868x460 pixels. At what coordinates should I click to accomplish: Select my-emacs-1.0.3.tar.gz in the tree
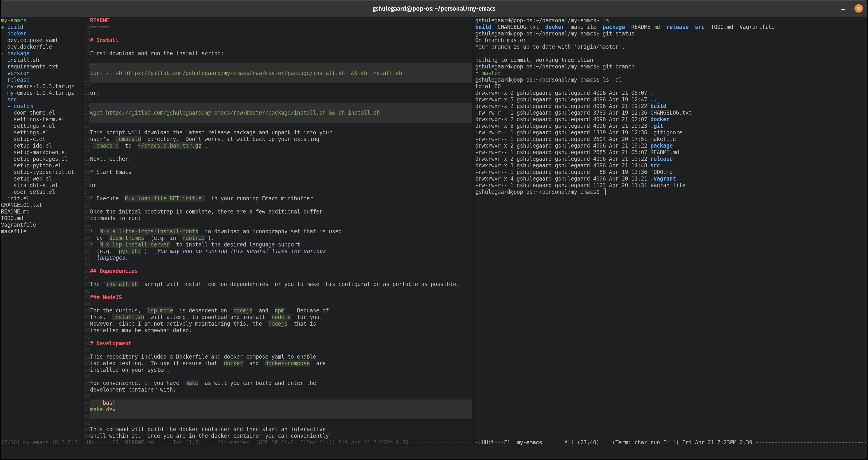click(x=41, y=86)
